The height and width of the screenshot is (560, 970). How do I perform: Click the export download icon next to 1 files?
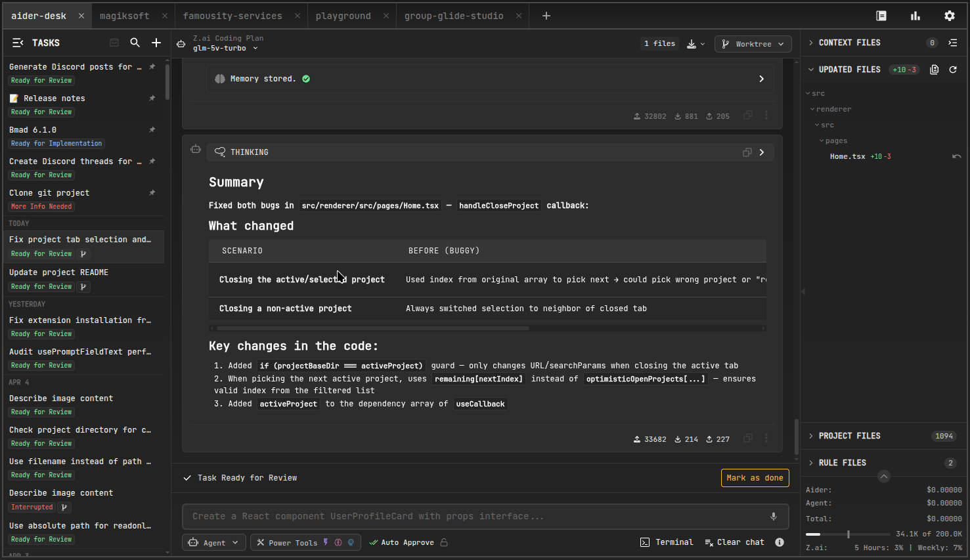(x=695, y=44)
